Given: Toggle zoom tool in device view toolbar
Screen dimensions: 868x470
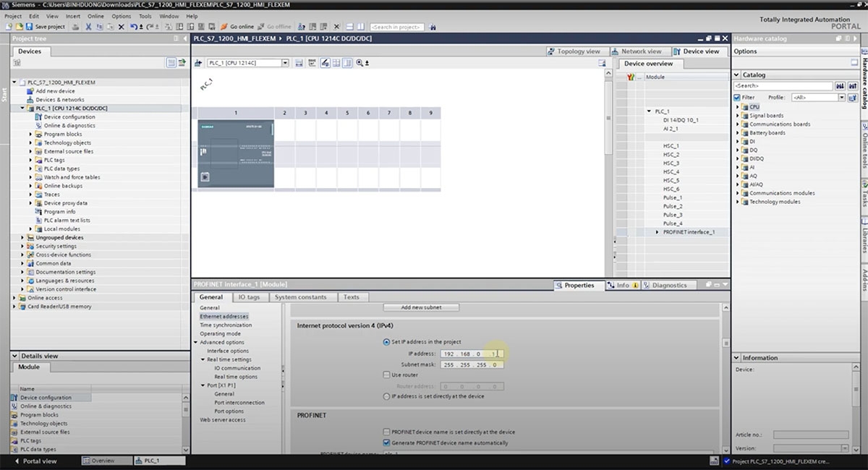Looking at the screenshot, I should pyautogui.click(x=359, y=63).
